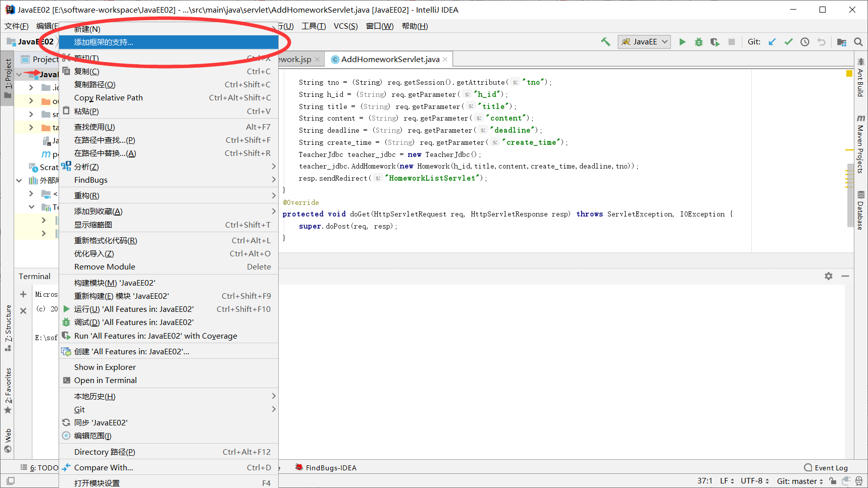Open the 窗口(W) menu

pyautogui.click(x=380, y=26)
